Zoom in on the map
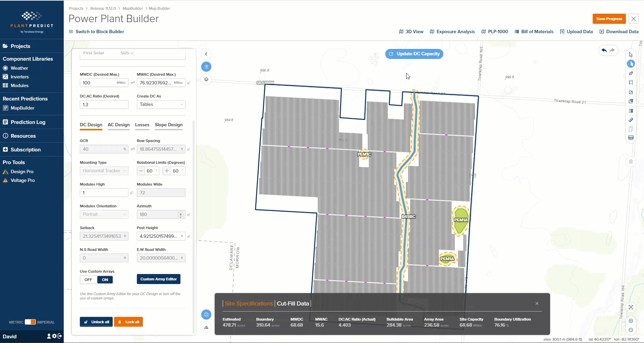644x343 pixels. (631, 321)
